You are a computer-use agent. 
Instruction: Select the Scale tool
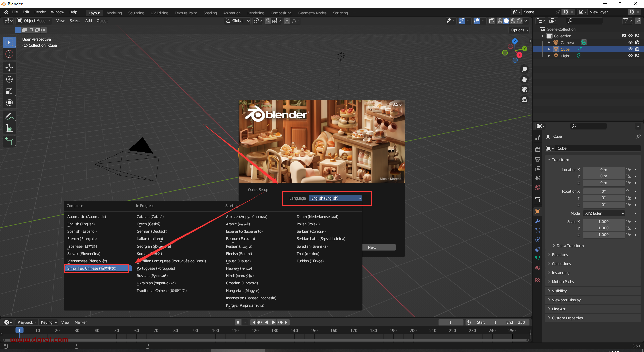coord(9,91)
